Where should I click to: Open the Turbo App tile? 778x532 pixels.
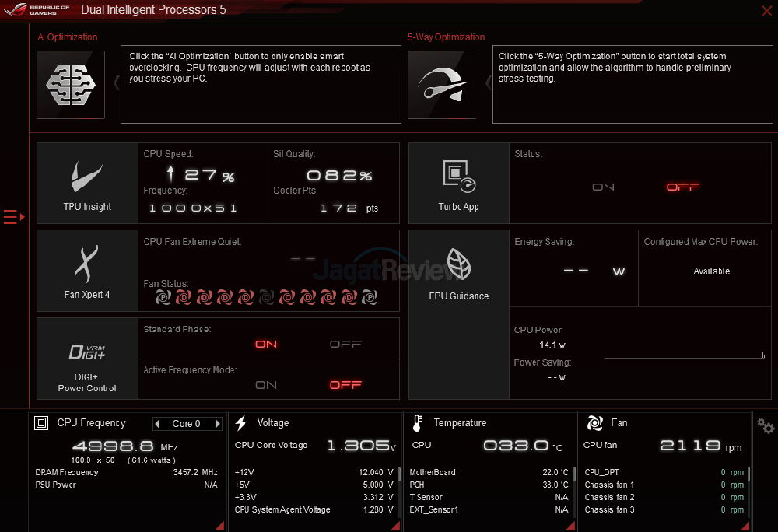(x=458, y=183)
